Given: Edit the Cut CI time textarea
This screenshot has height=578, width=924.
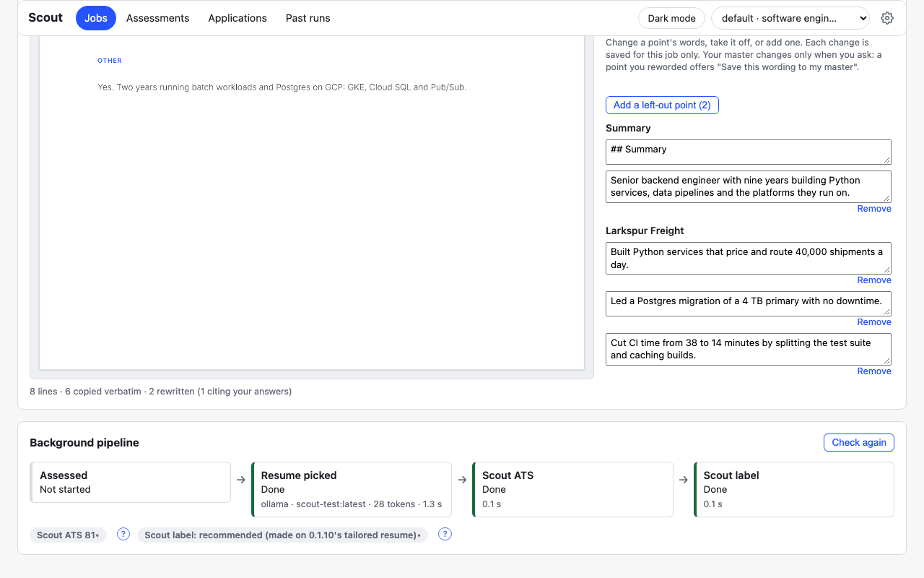Looking at the screenshot, I should coord(749,349).
